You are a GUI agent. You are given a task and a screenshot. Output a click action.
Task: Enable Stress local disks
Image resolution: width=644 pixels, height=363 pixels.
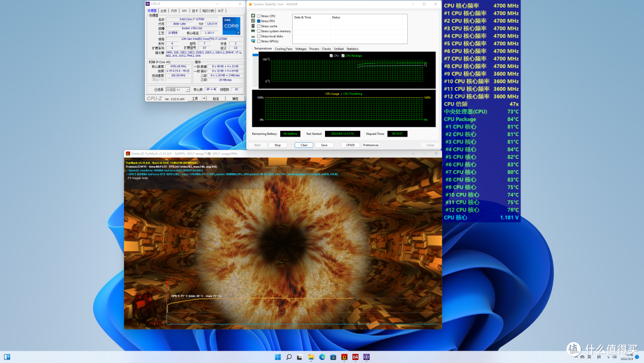(259, 36)
